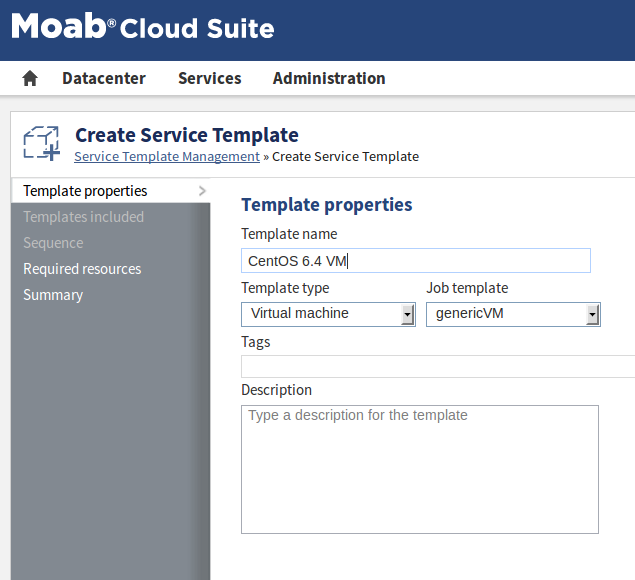Expand the Job template dropdown
The height and width of the screenshot is (580, 635).
pos(505,314)
